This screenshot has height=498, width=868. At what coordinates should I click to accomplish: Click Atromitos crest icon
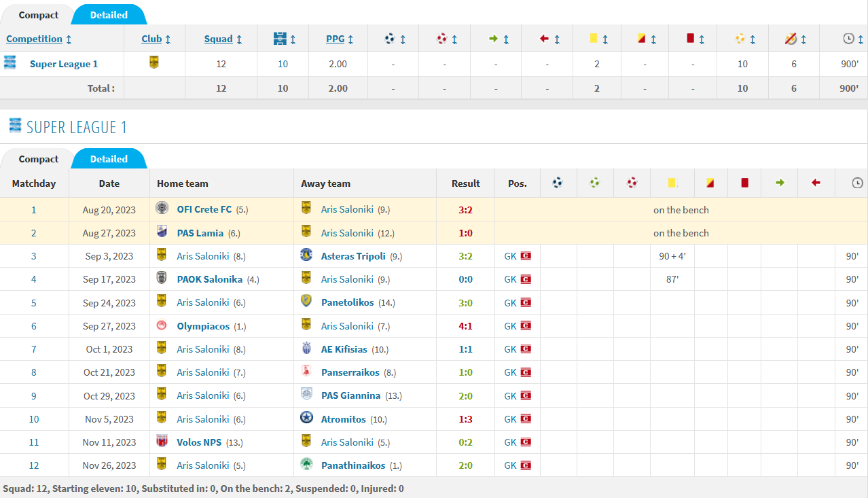pos(306,417)
